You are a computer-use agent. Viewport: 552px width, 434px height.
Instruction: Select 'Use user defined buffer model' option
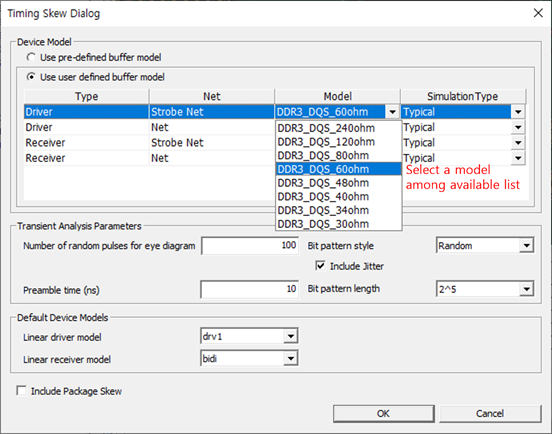(31, 77)
